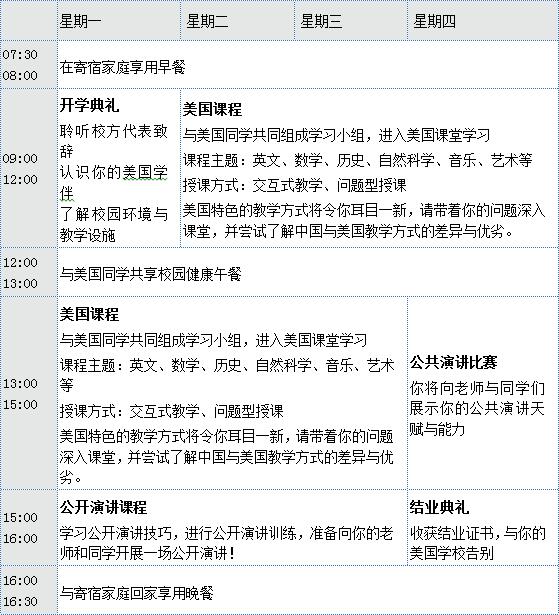Select the 结业典礼 heading
Screen dimensions: 559x615
pos(439,507)
